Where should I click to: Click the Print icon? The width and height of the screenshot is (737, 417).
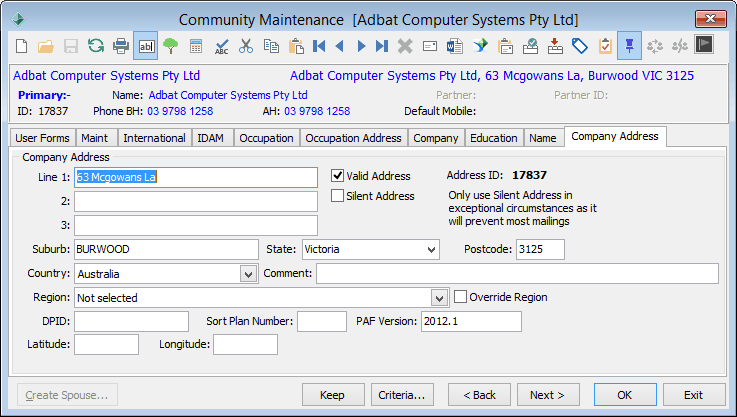point(121,46)
